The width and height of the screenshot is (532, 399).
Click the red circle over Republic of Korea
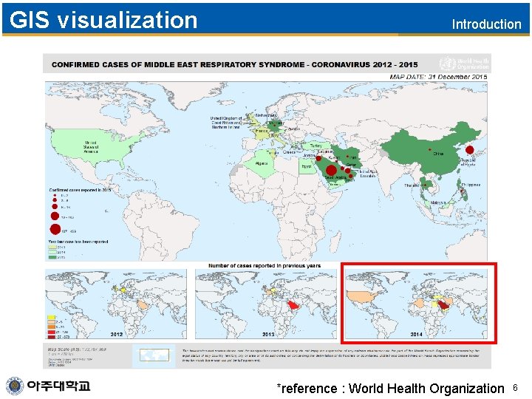click(470, 149)
